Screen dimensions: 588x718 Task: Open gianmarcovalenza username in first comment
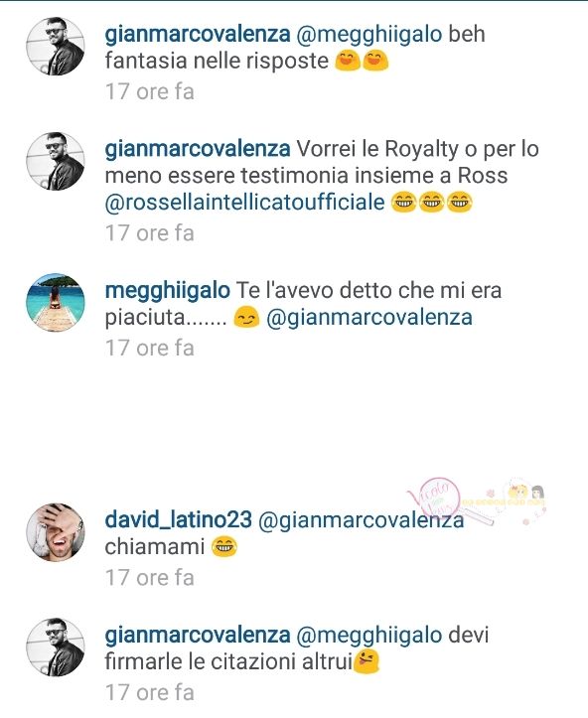pyautogui.click(x=198, y=35)
